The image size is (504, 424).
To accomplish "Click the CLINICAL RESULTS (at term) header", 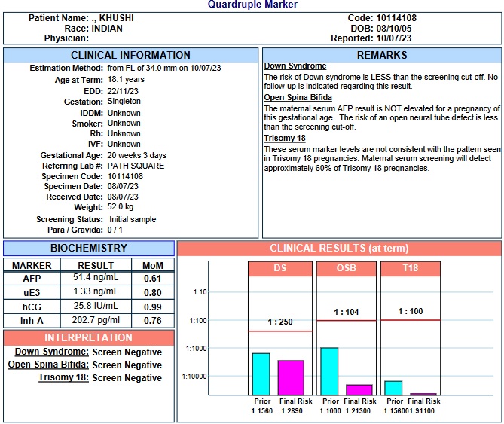I will [x=339, y=249].
